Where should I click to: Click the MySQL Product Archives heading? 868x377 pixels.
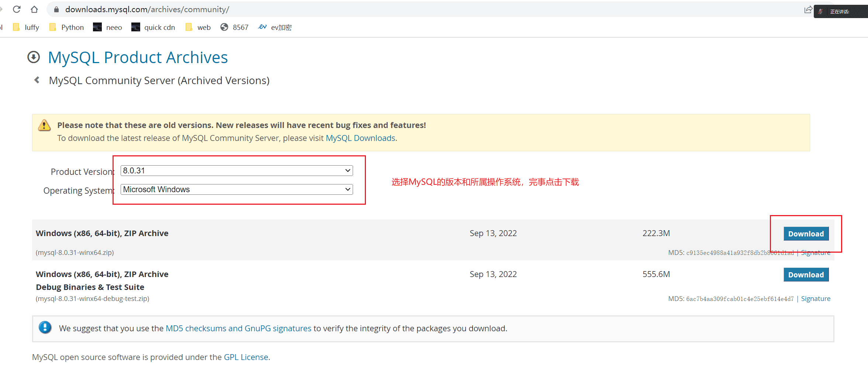[x=138, y=58]
